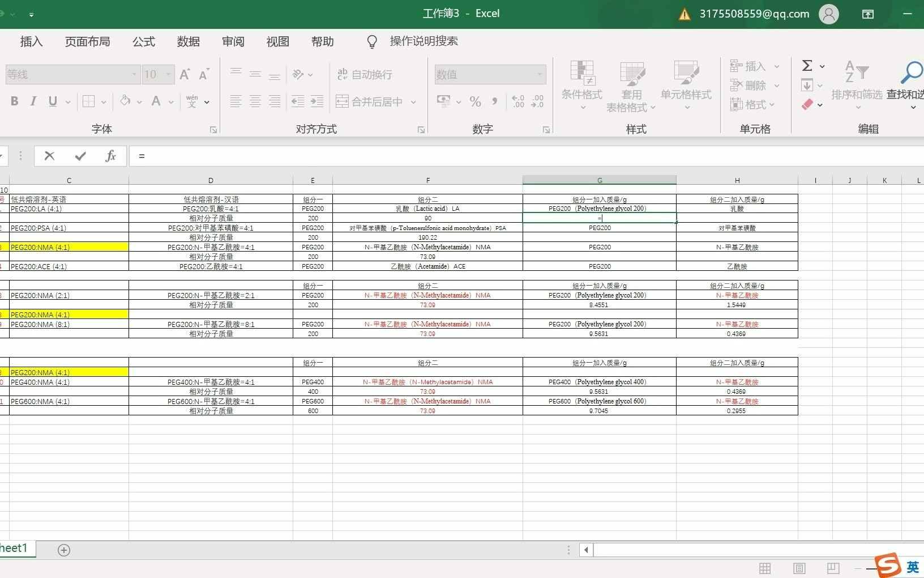Click the font color A icon

click(156, 101)
